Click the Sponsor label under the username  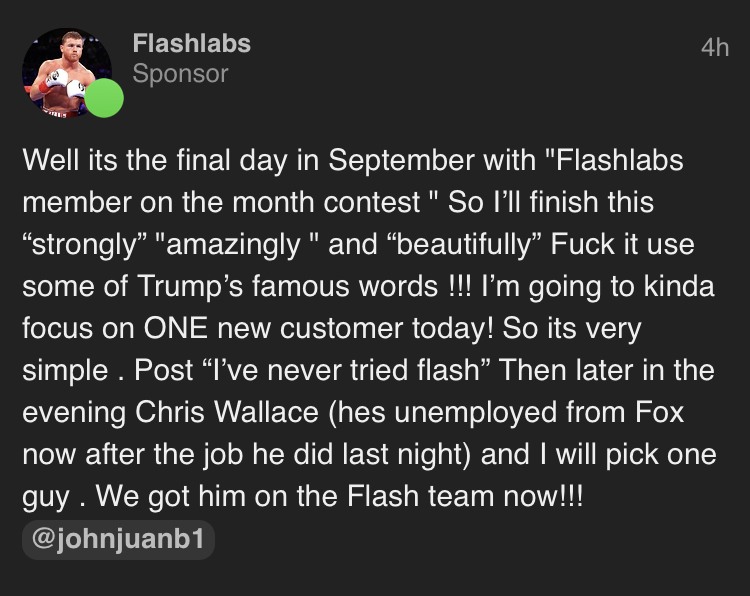[180, 74]
